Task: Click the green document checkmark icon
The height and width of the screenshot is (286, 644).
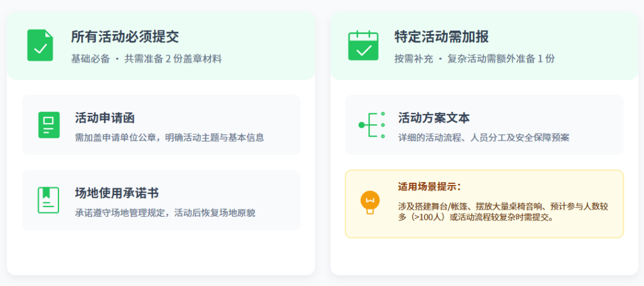Action: [x=40, y=45]
